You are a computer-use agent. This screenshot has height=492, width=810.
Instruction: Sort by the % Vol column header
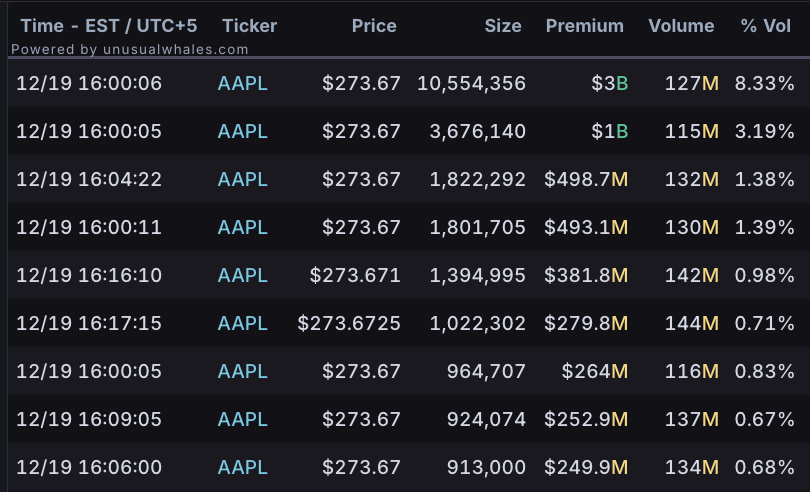766,26
